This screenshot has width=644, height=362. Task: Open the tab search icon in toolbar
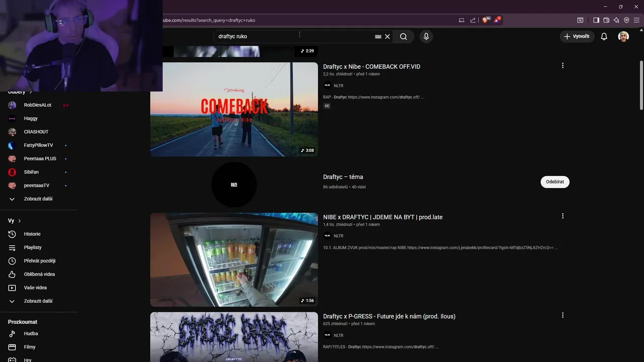point(580,20)
